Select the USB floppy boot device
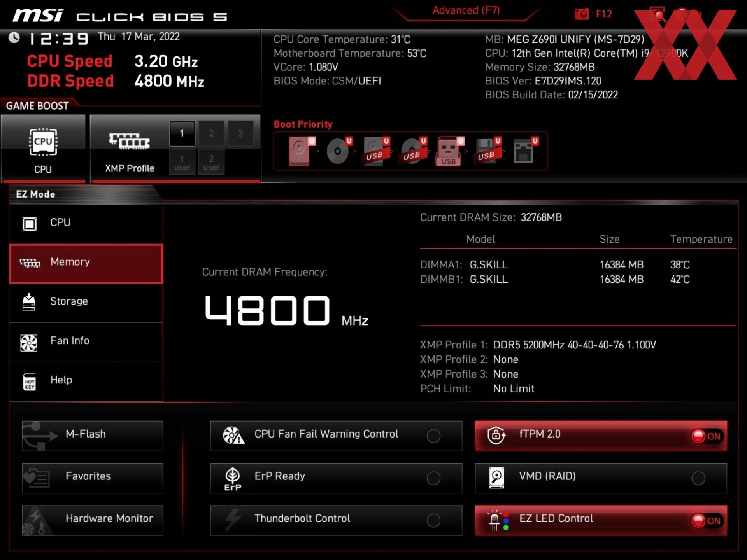 point(487,151)
